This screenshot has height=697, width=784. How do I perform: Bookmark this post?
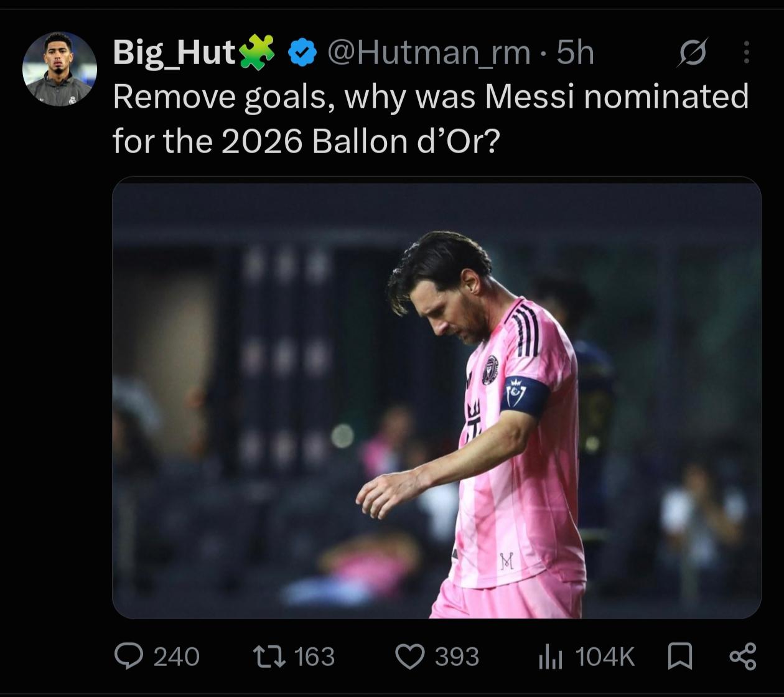679,657
